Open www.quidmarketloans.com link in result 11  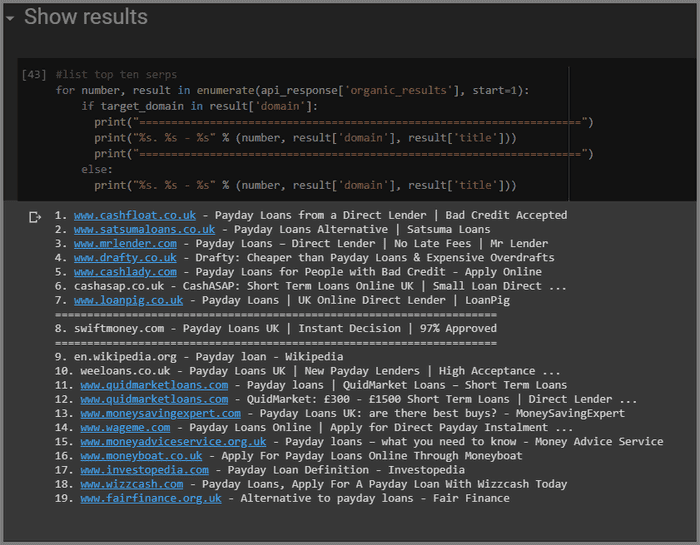point(154,385)
